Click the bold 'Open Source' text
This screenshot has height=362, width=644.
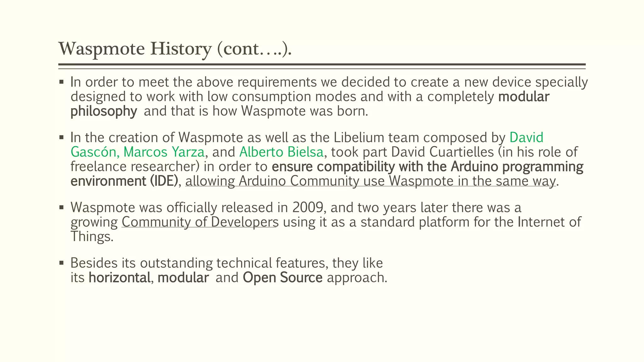pyautogui.click(x=282, y=278)
